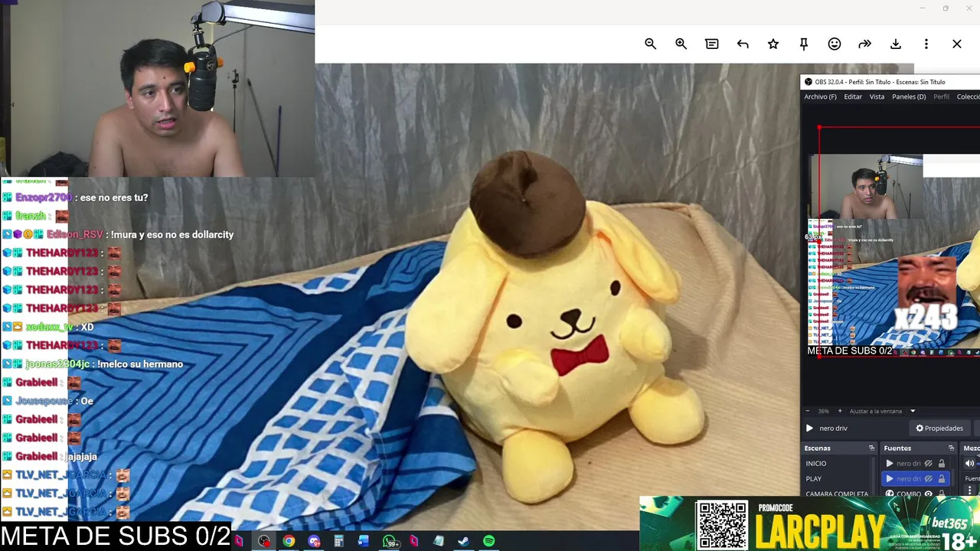Click the 36% zoom value in OBS
This screenshot has width=980, height=551.
pos(823,411)
